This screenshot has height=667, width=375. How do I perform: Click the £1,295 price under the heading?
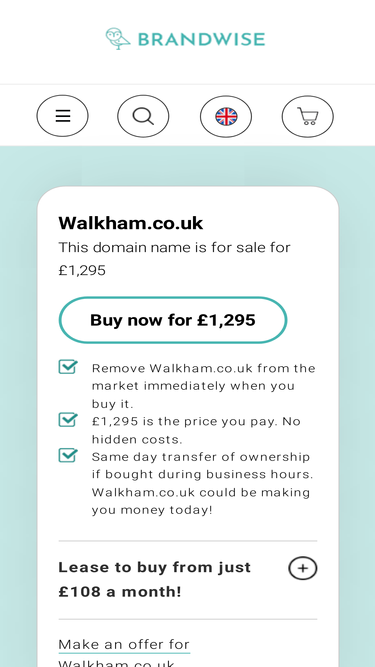pos(82,271)
